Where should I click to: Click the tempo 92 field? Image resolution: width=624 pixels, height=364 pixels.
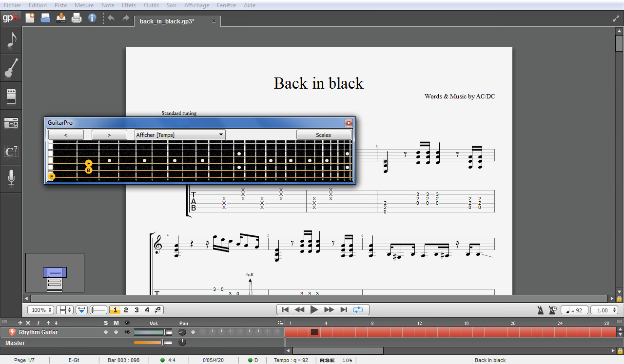pyautogui.click(x=574, y=310)
